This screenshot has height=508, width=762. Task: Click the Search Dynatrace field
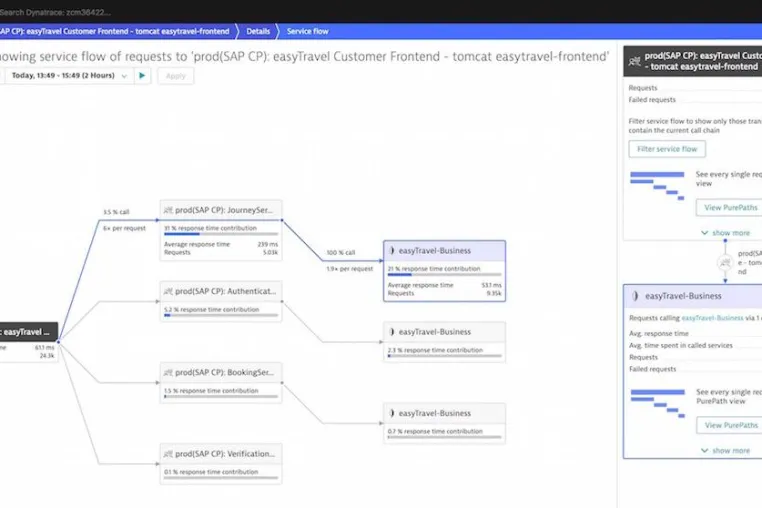pyautogui.click(x=56, y=12)
